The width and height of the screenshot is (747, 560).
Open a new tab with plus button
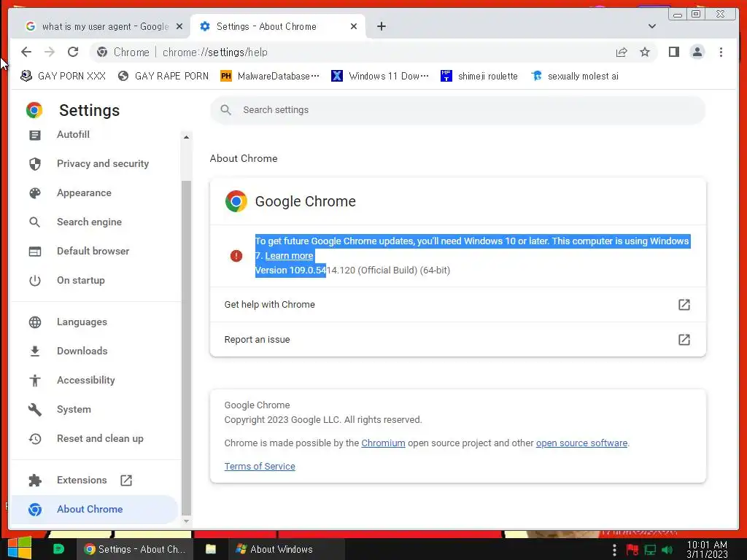381,26
